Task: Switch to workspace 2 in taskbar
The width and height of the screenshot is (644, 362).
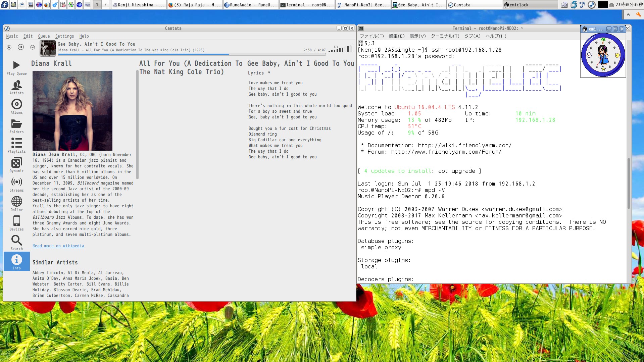Action: 105,5
